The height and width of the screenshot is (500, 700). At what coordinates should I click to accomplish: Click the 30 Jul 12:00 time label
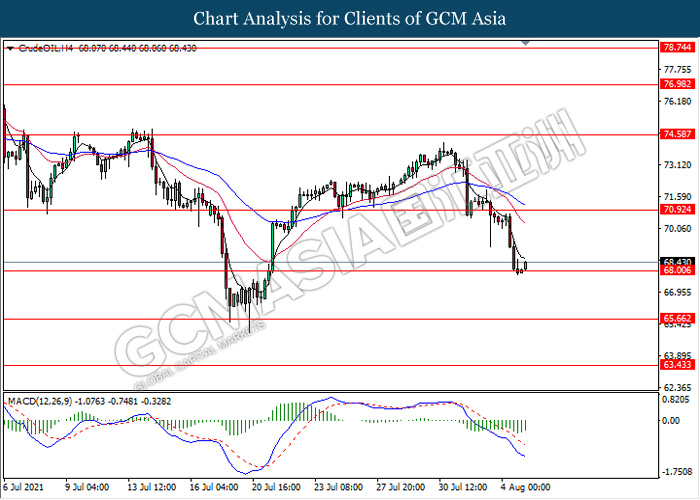[463, 487]
